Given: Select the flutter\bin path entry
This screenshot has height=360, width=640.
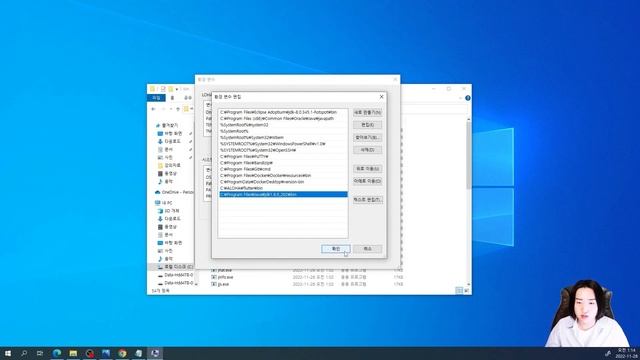Looking at the screenshot, I should pos(283,188).
